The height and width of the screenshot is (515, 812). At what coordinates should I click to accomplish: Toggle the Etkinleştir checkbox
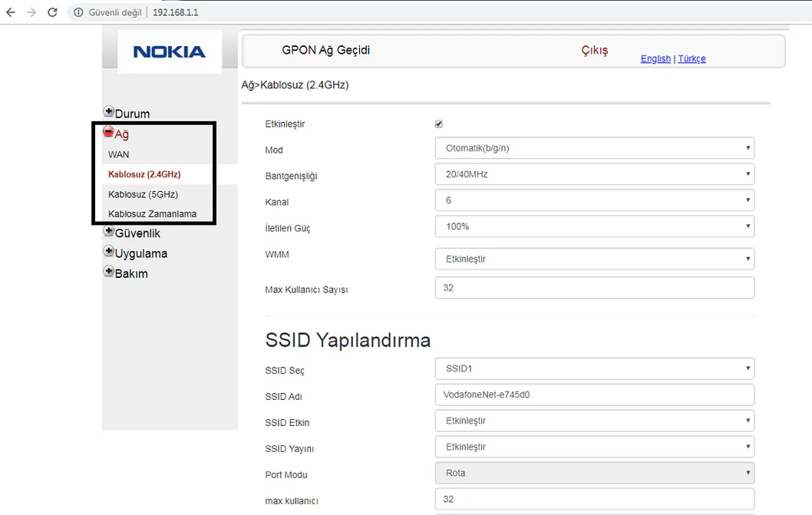click(438, 124)
